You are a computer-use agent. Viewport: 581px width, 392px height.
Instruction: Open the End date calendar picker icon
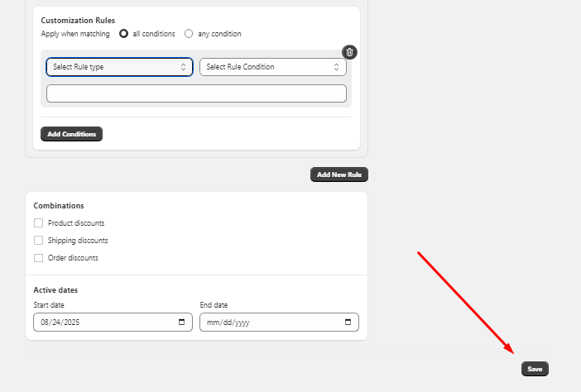(x=348, y=322)
